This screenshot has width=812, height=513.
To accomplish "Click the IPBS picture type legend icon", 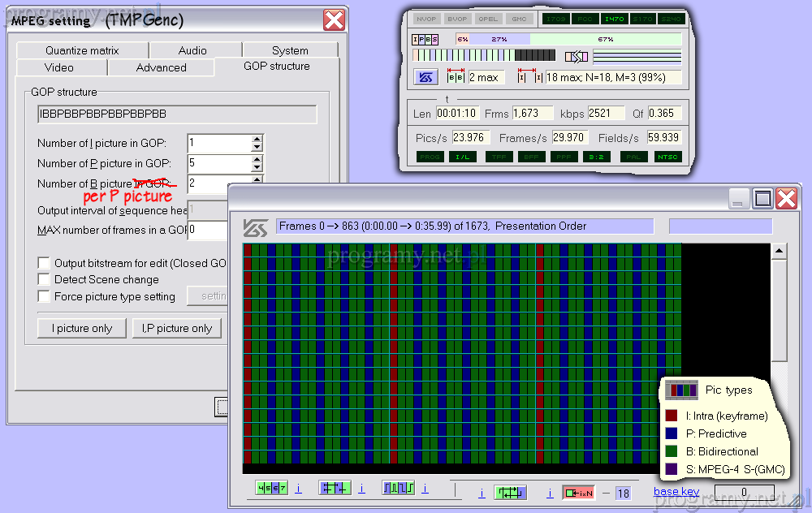I will [425, 39].
